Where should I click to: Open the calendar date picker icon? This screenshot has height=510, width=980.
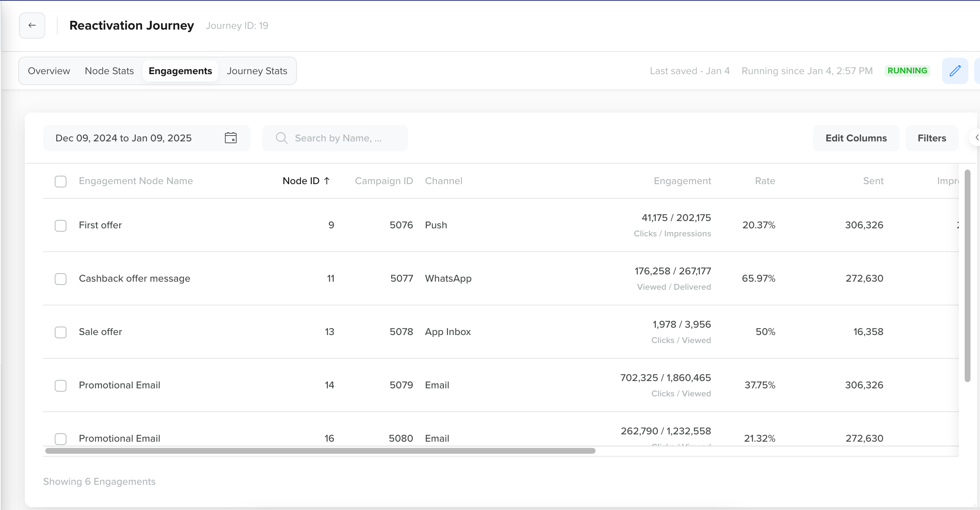tap(230, 138)
